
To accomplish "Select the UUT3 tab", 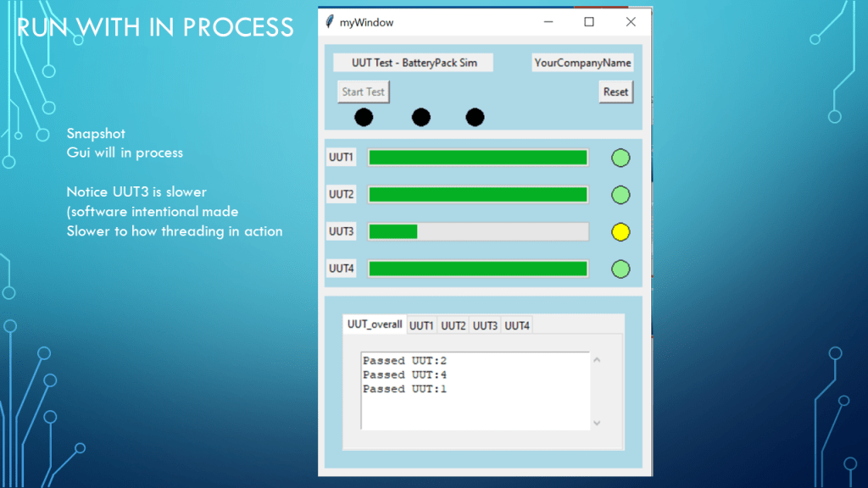I will [x=485, y=326].
